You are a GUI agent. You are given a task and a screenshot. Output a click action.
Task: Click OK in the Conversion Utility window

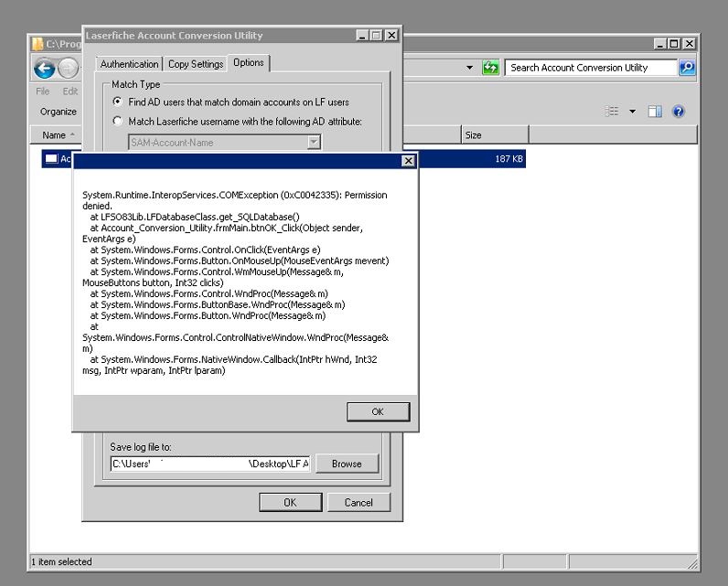point(290,503)
